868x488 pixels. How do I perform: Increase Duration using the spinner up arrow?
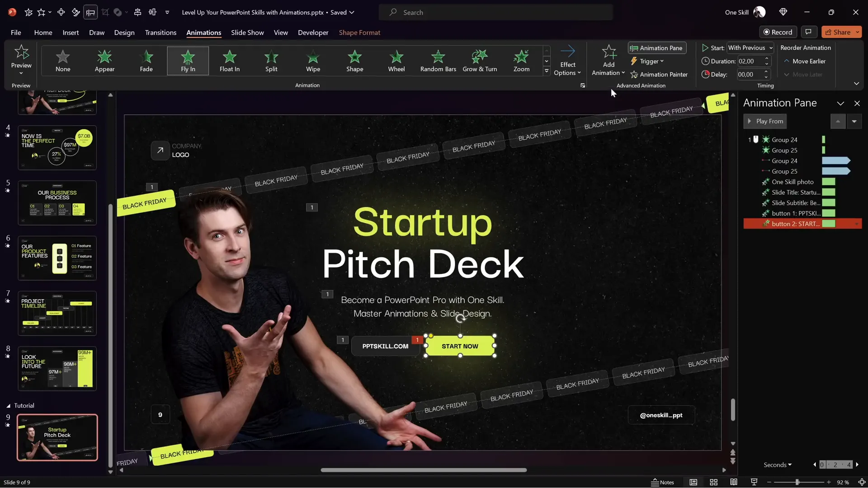[766, 58]
